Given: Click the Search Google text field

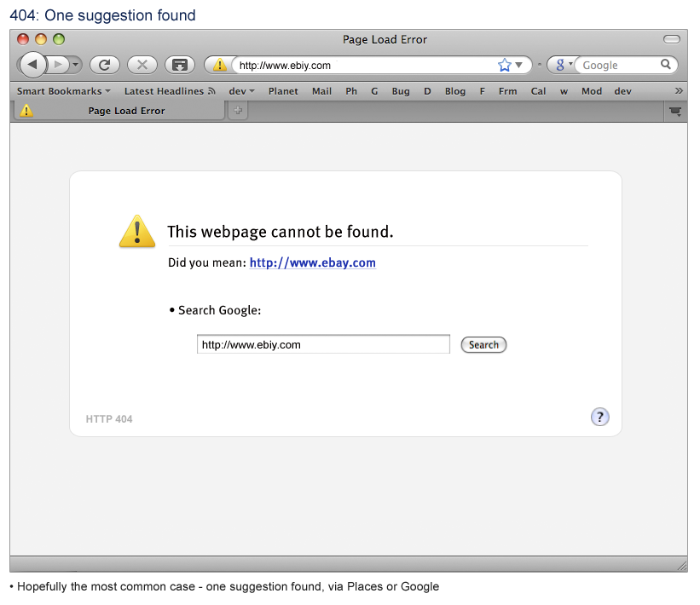Looking at the screenshot, I should [x=323, y=344].
